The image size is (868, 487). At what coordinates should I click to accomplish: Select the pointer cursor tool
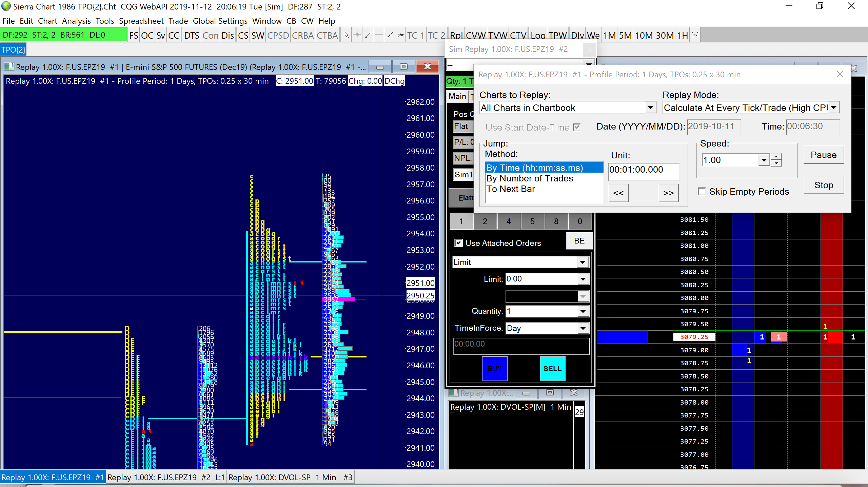tap(346, 35)
